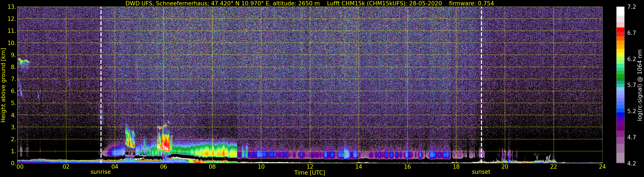Viewport: 644px width, 177px height.
Task: Click the y-axis tick label '7.'
Action: (13, 79)
